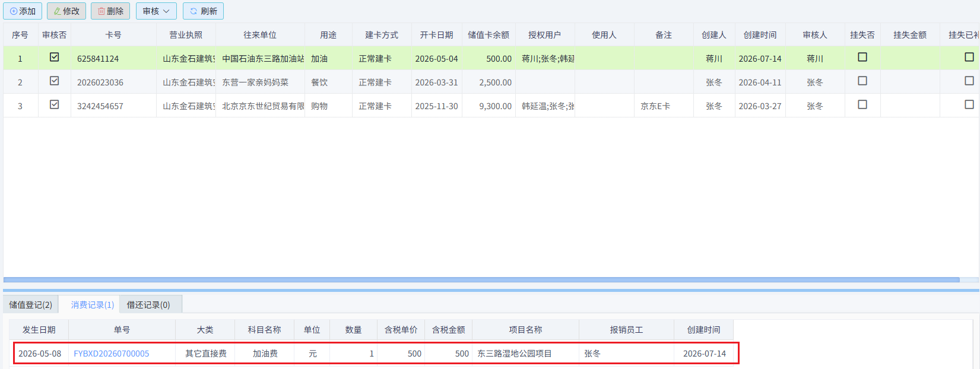The width and height of the screenshot is (980, 369).
Task: Toggle 挂失否 checkbox in row 625841124
Action: pyautogui.click(x=862, y=57)
